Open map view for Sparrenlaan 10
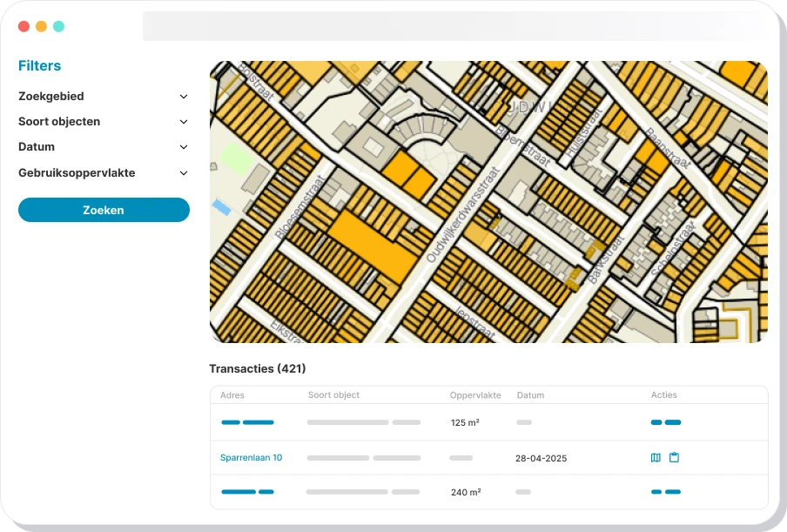The width and height of the screenshot is (787, 532). click(656, 457)
